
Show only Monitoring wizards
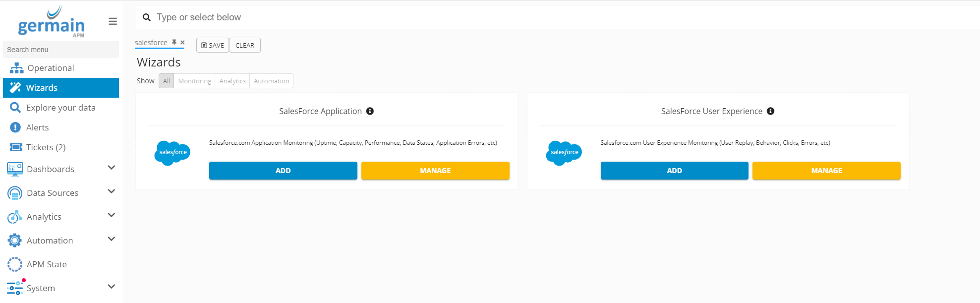[194, 81]
